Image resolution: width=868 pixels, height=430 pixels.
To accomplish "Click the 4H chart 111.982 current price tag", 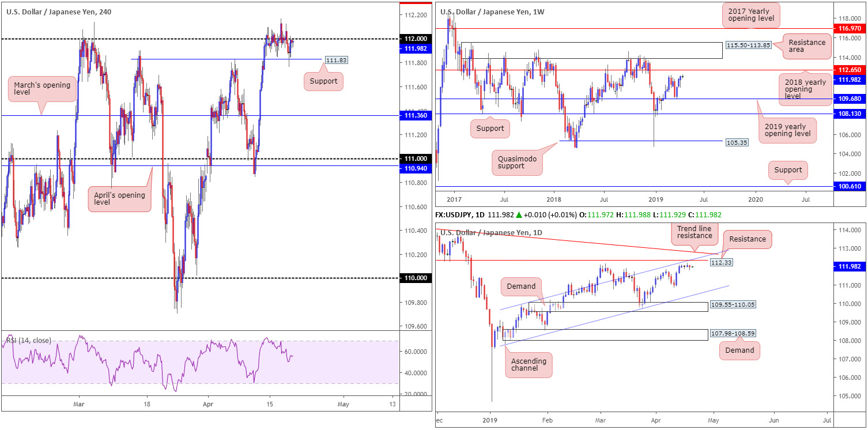I will pyautogui.click(x=416, y=49).
